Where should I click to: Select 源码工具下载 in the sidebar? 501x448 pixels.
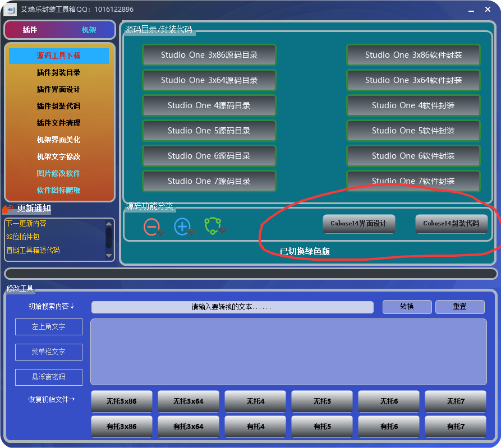(x=58, y=56)
